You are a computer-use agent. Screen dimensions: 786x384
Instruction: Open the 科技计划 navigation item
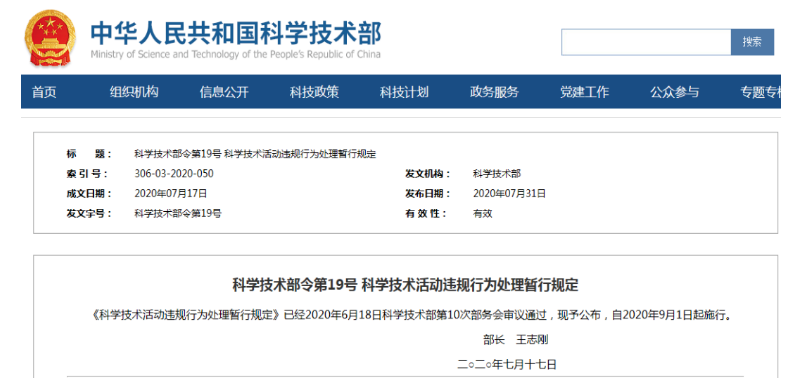click(404, 92)
